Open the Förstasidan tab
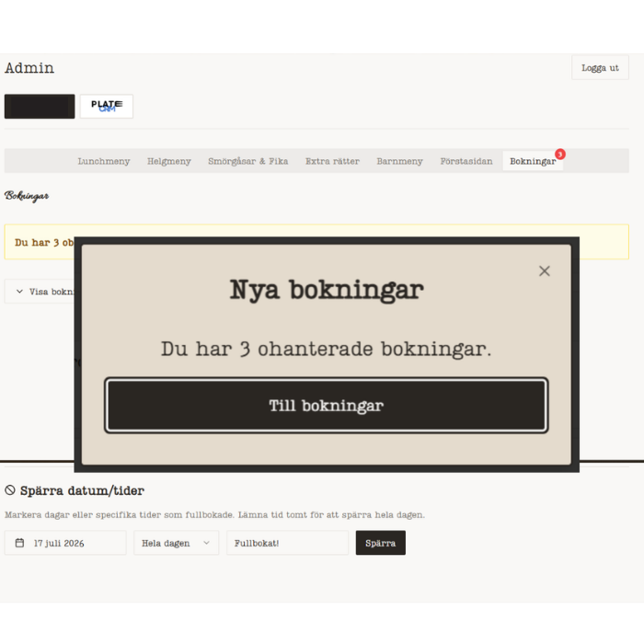This screenshot has width=644, height=644. pos(466,161)
